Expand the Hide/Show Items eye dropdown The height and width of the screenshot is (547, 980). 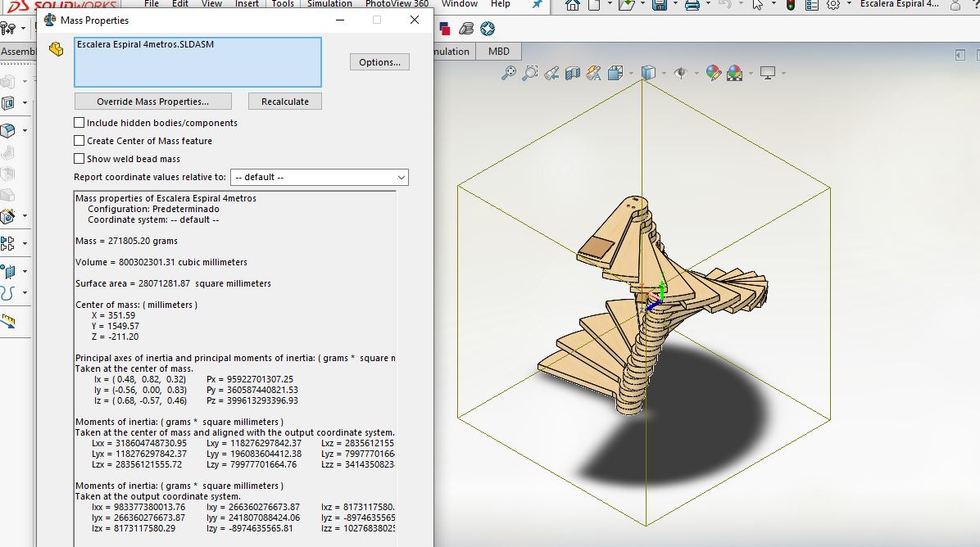coord(696,73)
